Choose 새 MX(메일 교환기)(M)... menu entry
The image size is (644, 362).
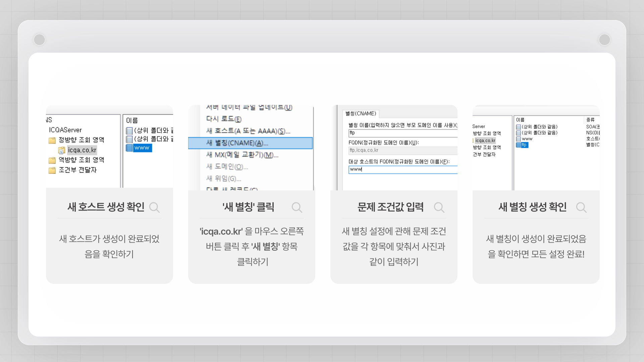(242, 155)
